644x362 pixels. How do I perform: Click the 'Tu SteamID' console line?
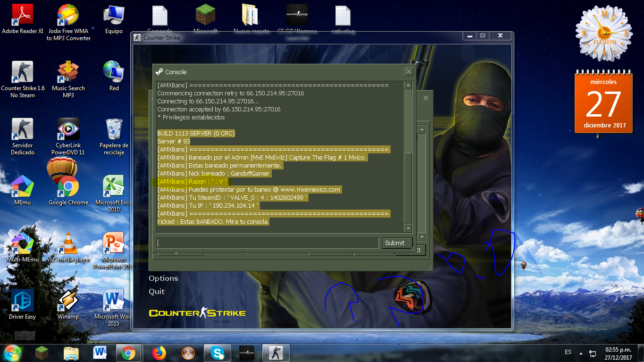click(x=233, y=198)
